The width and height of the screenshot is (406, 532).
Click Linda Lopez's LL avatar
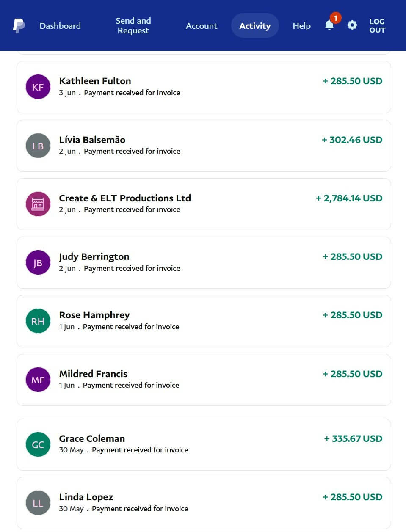click(x=38, y=503)
